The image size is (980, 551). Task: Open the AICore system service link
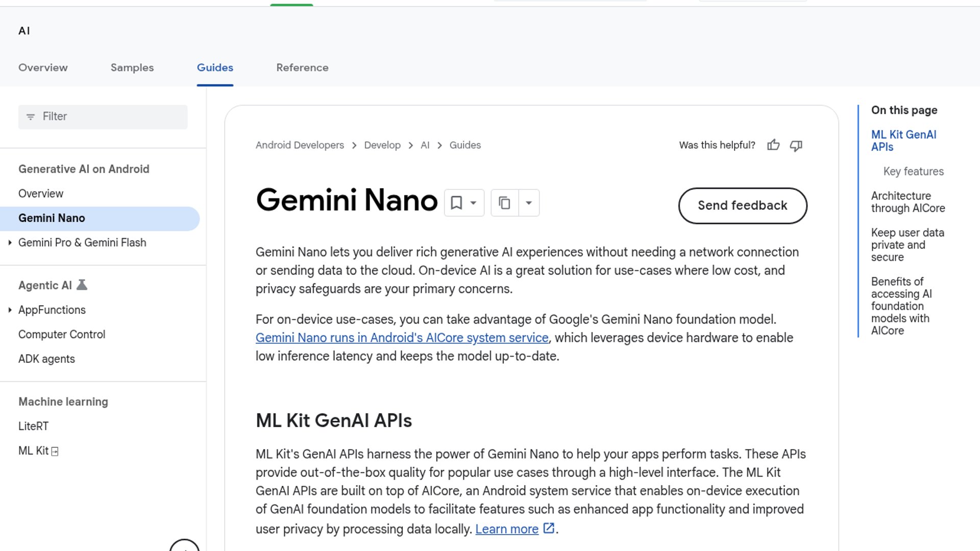point(402,338)
